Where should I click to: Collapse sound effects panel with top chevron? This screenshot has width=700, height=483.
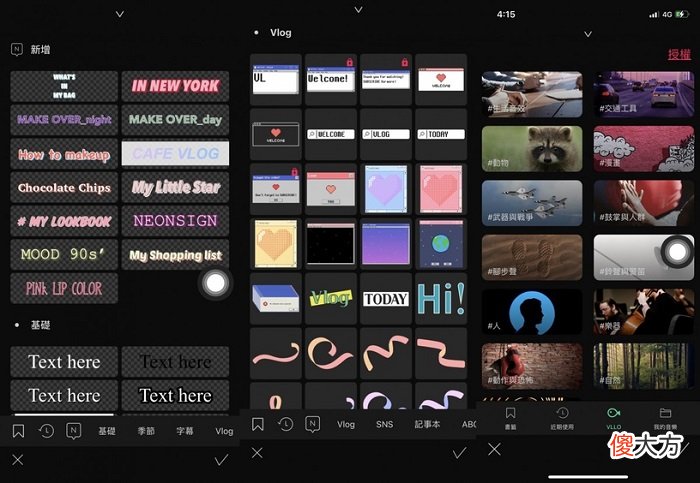click(x=588, y=34)
